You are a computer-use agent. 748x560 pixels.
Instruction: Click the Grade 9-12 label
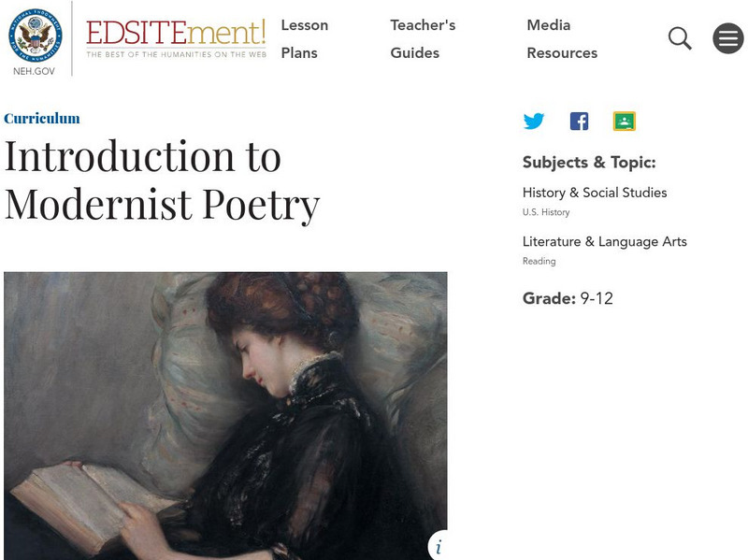pos(568,299)
